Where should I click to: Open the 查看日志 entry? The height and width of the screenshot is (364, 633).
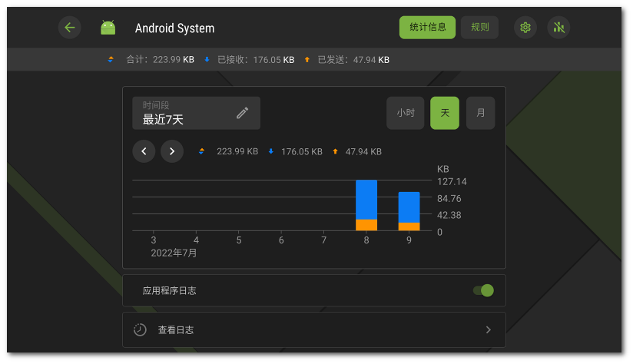point(314,330)
